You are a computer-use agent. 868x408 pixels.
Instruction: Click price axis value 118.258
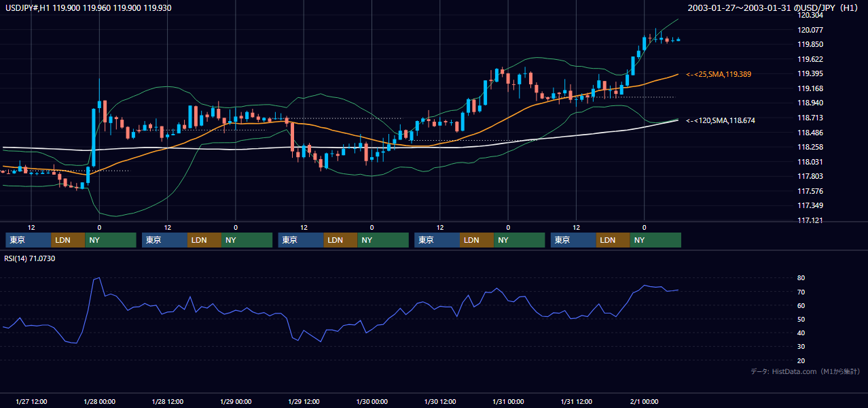coord(812,147)
